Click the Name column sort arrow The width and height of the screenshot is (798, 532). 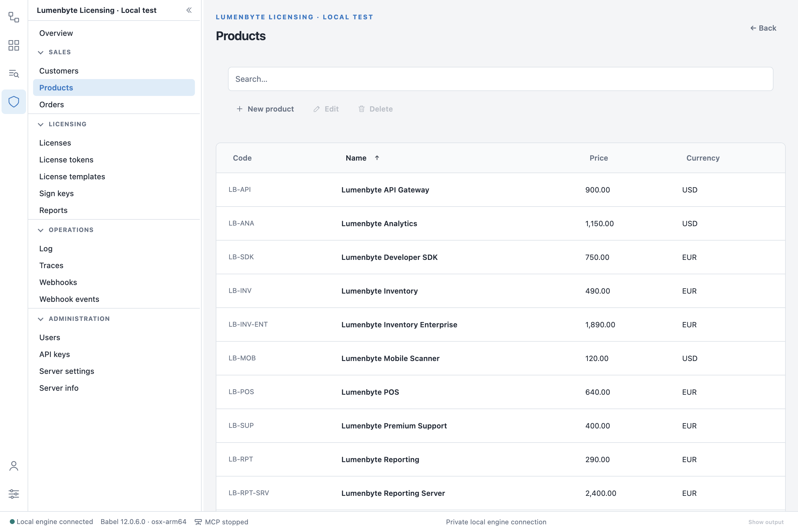pyautogui.click(x=377, y=158)
